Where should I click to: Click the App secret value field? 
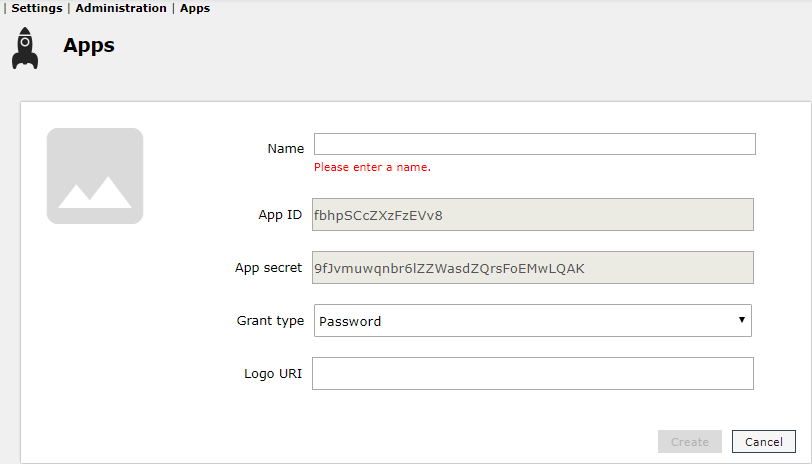533,267
